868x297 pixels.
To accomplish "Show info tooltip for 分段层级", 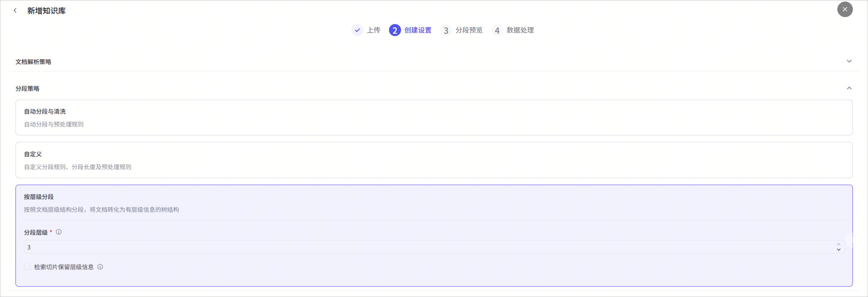I will [x=59, y=232].
